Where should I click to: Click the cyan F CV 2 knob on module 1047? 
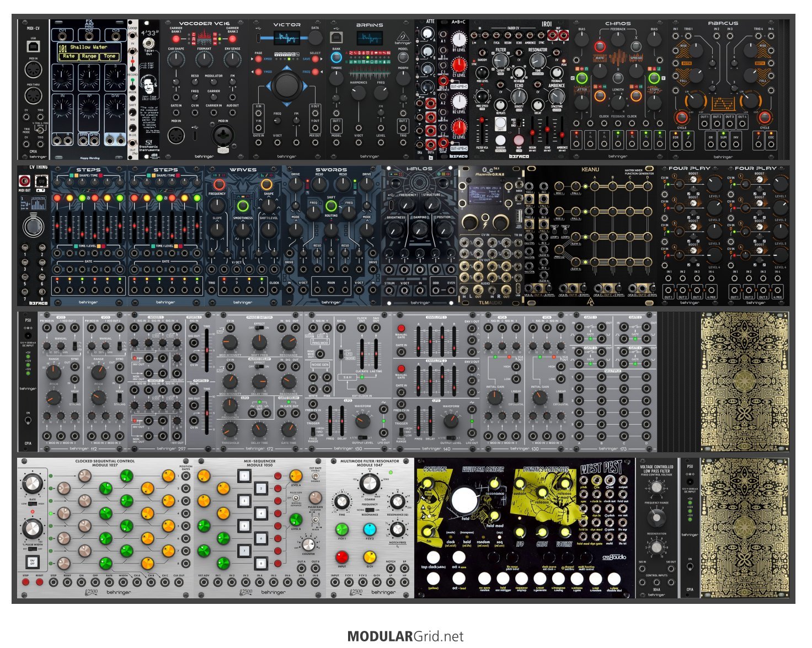370,529
